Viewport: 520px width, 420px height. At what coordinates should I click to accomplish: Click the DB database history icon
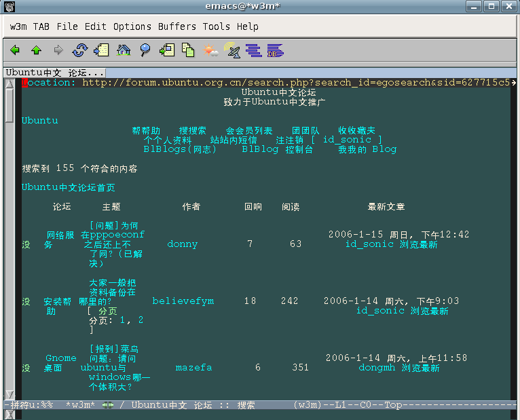point(275,50)
